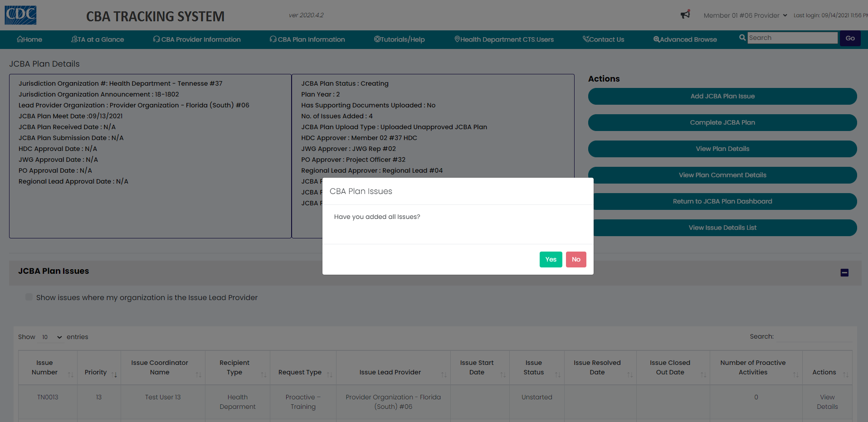Click the CDC logo
This screenshot has width=868, height=422.
click(x=20, y=15)
